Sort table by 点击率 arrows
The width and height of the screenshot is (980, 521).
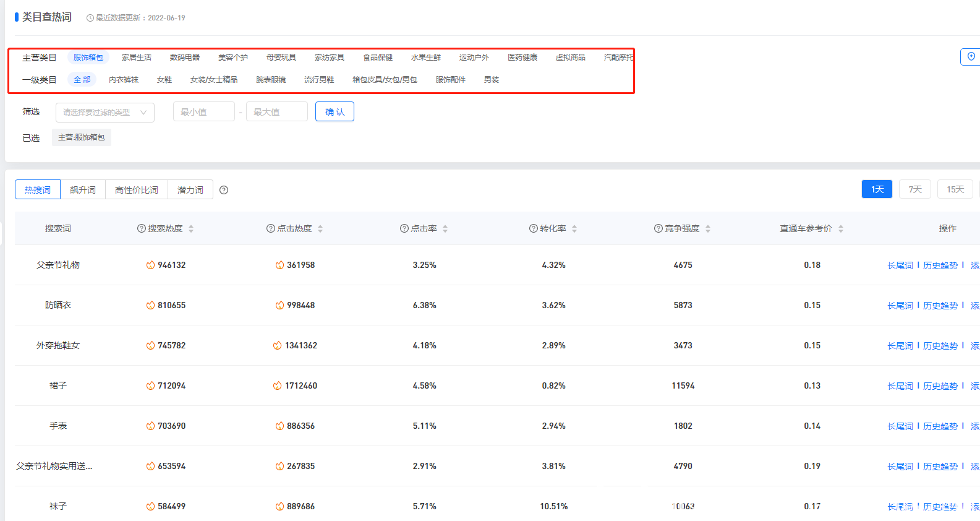point(445,228)
